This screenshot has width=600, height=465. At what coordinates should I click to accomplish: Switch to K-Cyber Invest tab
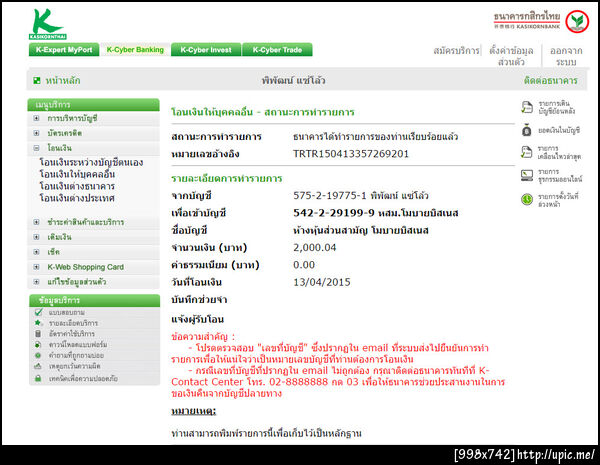click(x=206, y=50)
